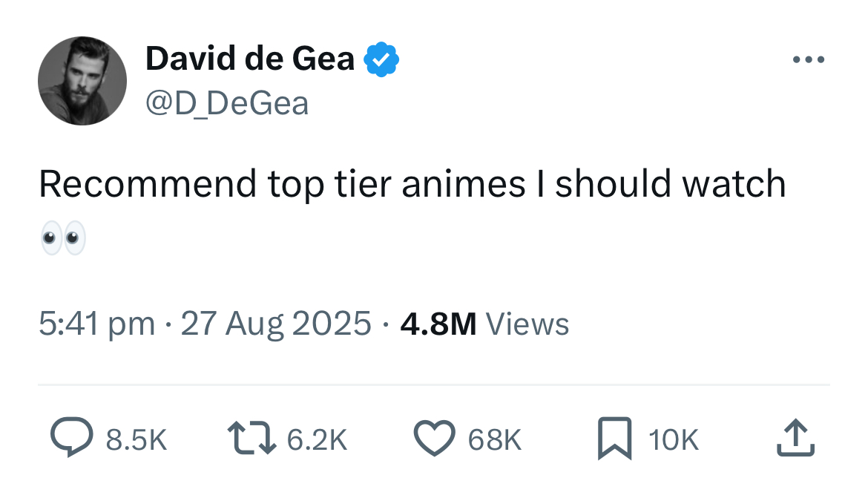Click the 27 Aug 2025 date
This screenshot has width=868, height=478.
pyautogui.click(x=275, y=324)
